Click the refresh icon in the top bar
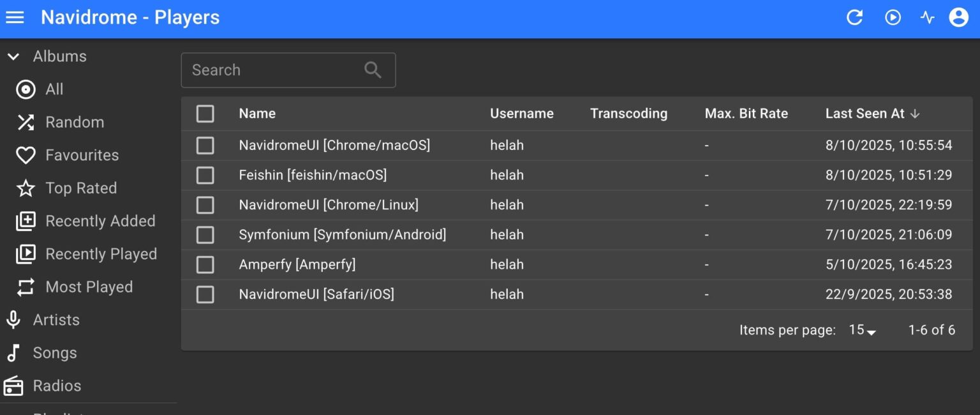Screen dimensions: 980x415 click(x=855, y=17)
